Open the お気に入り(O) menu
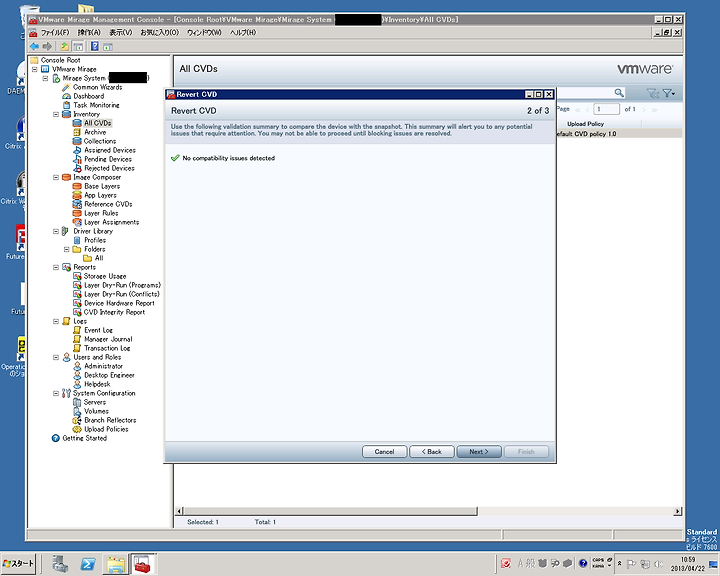The height and width of the screenshot is (576, 720). coord(159,33)
